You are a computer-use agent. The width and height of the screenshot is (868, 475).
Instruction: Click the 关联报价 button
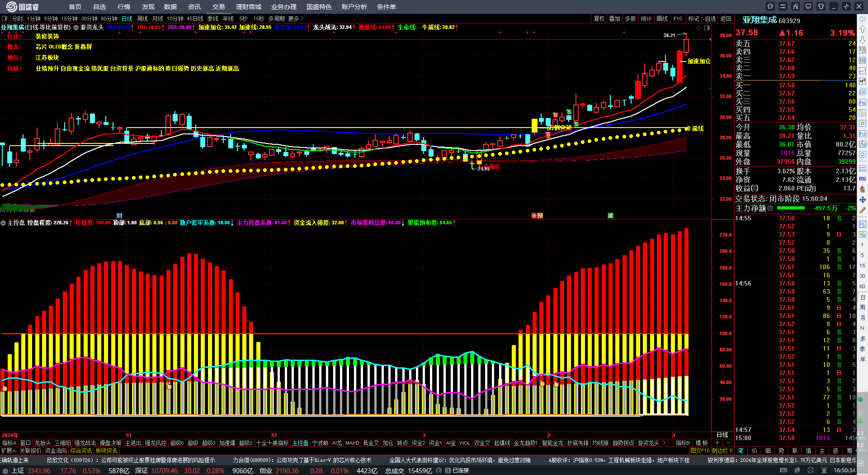[x=30, y=451]
